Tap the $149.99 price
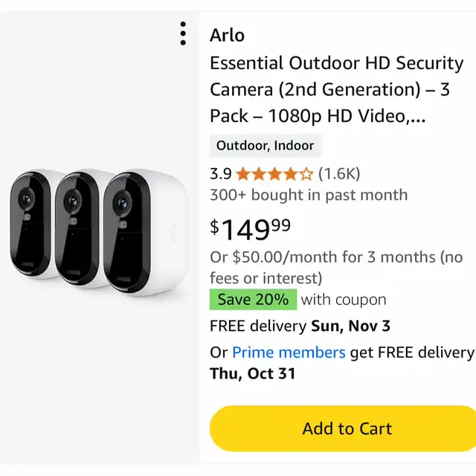This screenshot has height=476, width=476. [x=250, y=228]
